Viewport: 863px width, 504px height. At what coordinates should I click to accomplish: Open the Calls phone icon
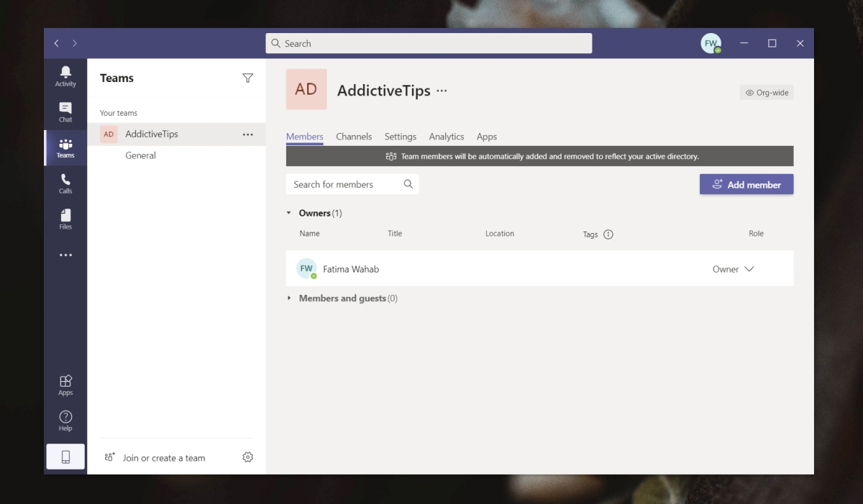click(65, 183)
